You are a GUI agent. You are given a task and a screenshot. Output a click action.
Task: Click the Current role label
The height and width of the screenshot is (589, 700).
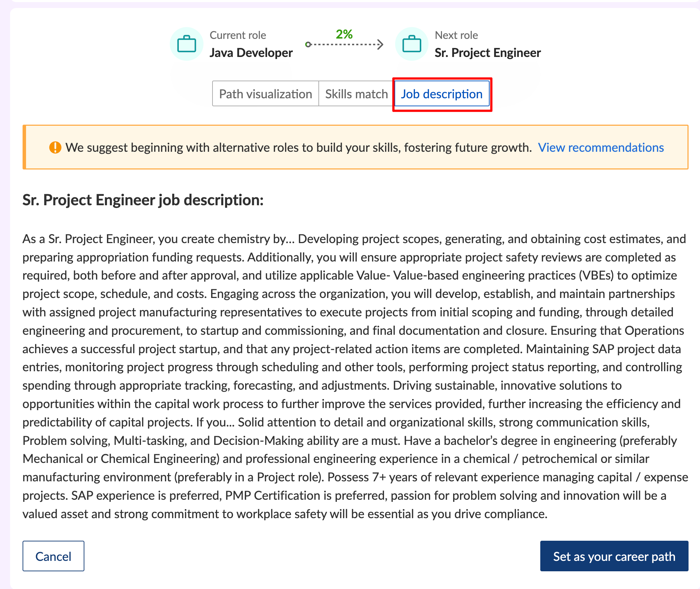pos(238,35)
